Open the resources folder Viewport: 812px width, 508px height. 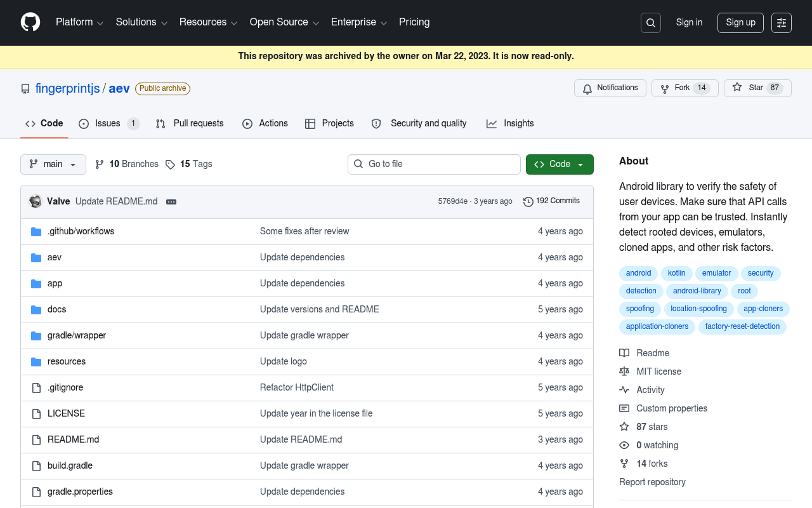click(x=67, y=361)
